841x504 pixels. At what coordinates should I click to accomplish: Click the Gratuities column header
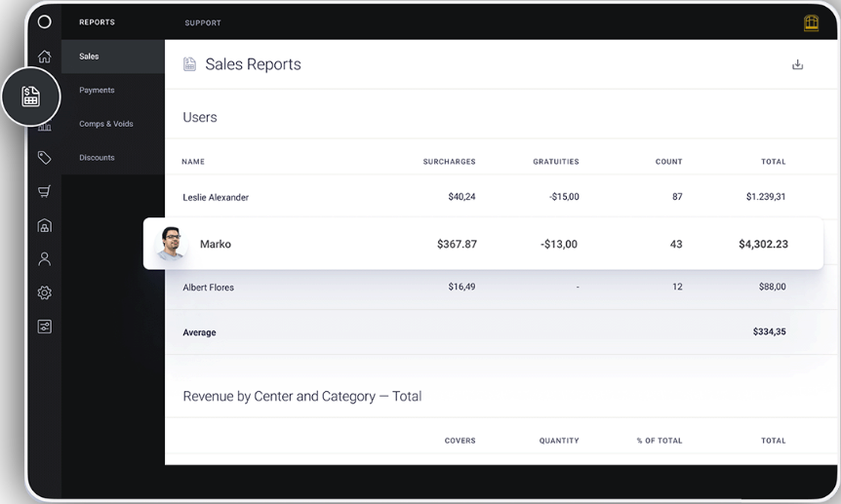(556, 162)
